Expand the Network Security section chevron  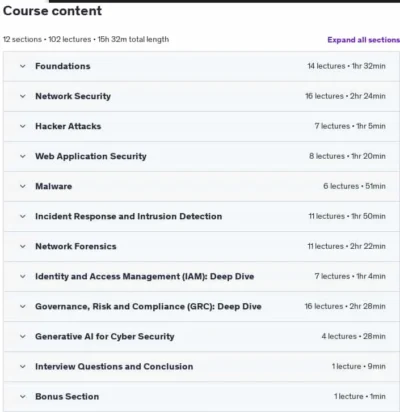[23, 96]
